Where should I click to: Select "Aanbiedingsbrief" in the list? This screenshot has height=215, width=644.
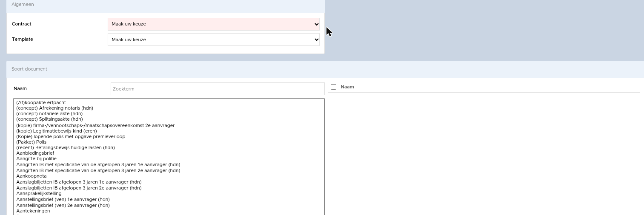(x=169, y=153)
